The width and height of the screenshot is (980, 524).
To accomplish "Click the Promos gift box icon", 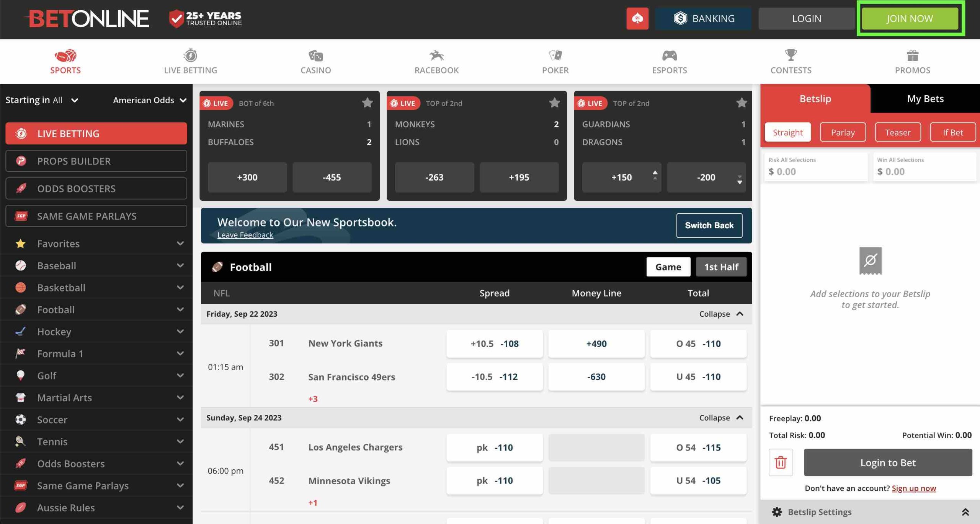I will [x=912, y=55].
